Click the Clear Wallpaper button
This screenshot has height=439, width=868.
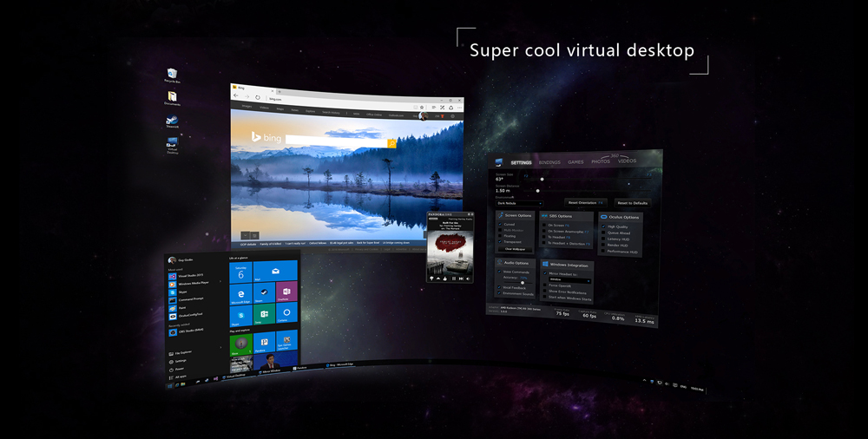(516, 249)
